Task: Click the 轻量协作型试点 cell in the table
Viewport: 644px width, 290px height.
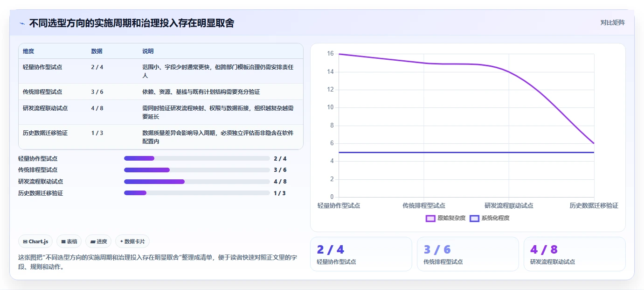Action: point(42,67)
